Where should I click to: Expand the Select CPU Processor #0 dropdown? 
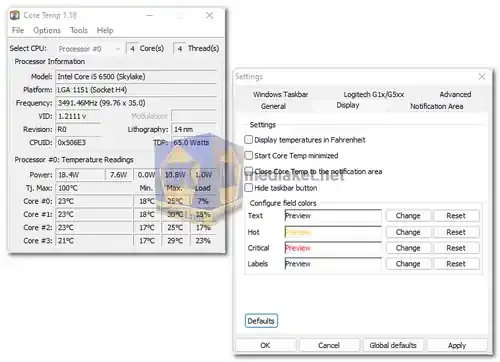tap(89, 49)
